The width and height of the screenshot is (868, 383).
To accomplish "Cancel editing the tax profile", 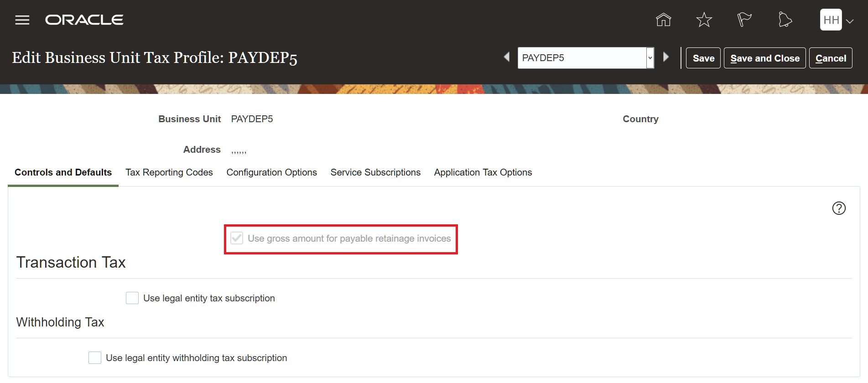I will coord(831,58).
